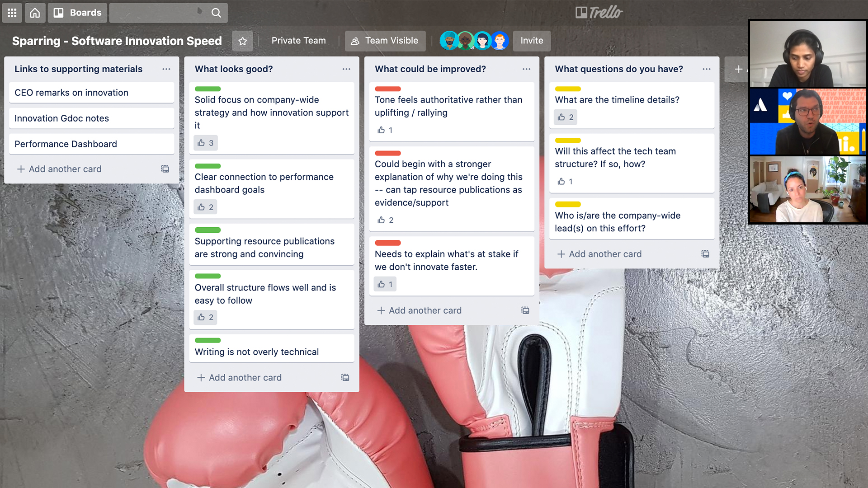
Task: Toggle Team Visible board visibility
Action: coord(385,41)
